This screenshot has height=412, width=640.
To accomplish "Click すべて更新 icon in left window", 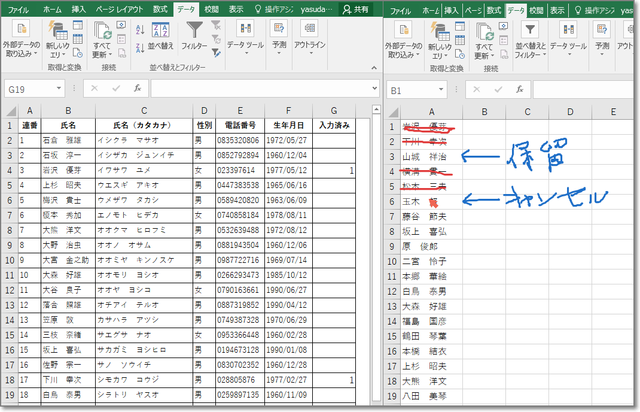I will 101,34.
